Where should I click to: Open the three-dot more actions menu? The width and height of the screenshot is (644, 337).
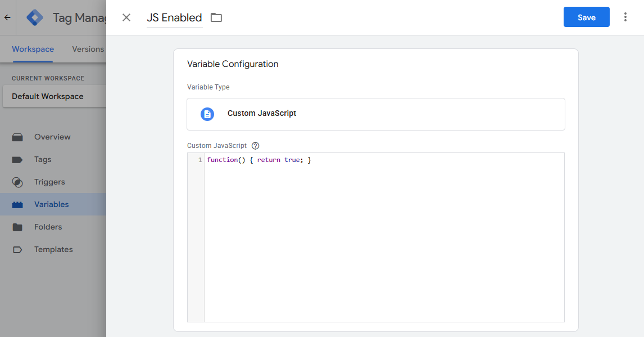pos(625,17)
